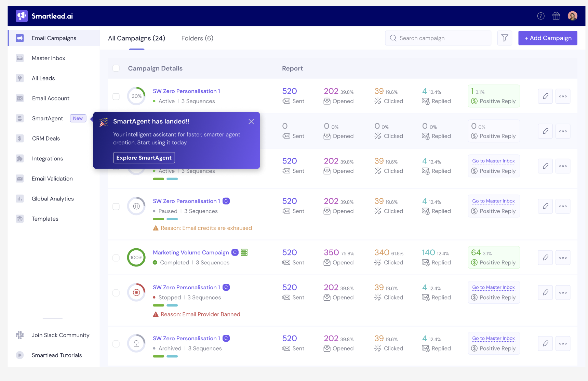Open three-dot menu for the zero-sent campaign
Screen dimensions: 588x381
563,131
